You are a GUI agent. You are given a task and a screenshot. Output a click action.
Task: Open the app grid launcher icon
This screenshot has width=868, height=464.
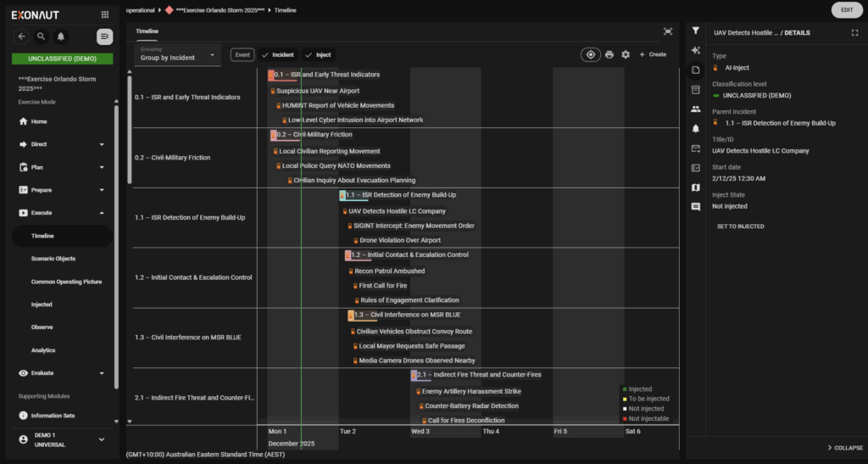[104, 14]
